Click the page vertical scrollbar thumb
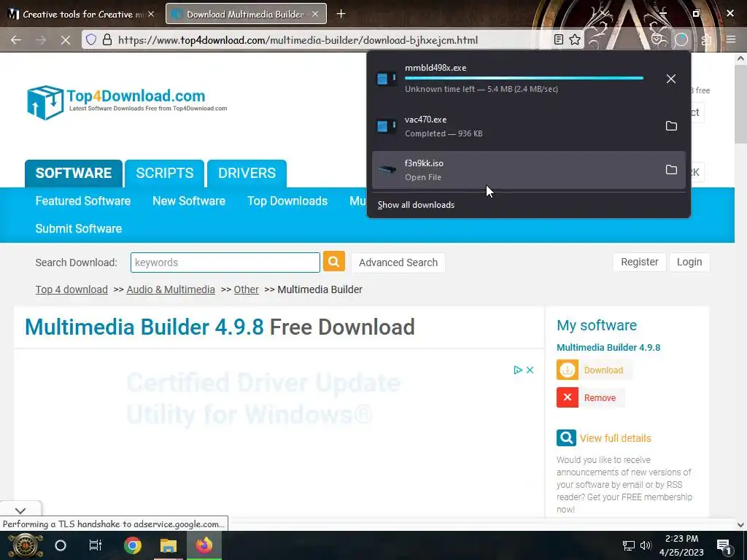Screen dimensions: 747x560 (740, 104)
